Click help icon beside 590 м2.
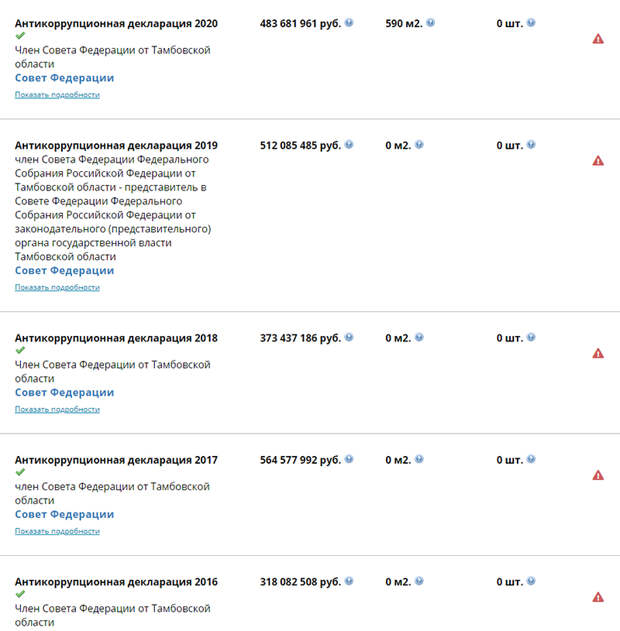 [x=430, y=23]
